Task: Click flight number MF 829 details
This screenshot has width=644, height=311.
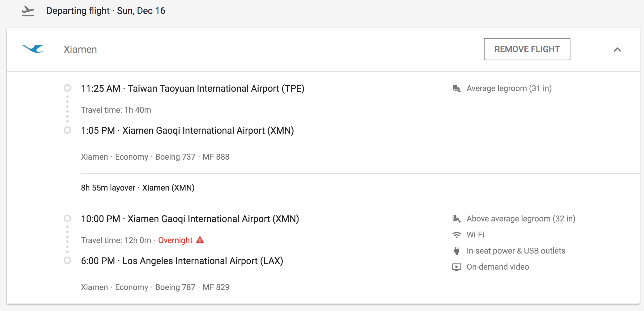Action: click(216, 287)
